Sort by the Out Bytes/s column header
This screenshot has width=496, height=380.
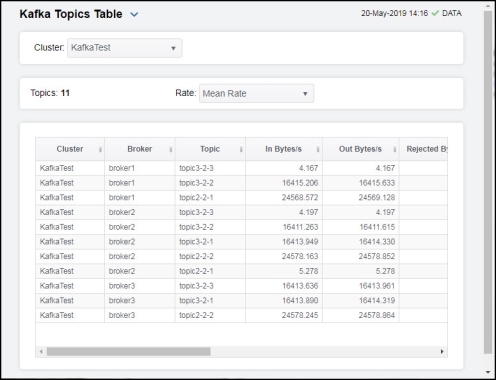pos(360,149)
